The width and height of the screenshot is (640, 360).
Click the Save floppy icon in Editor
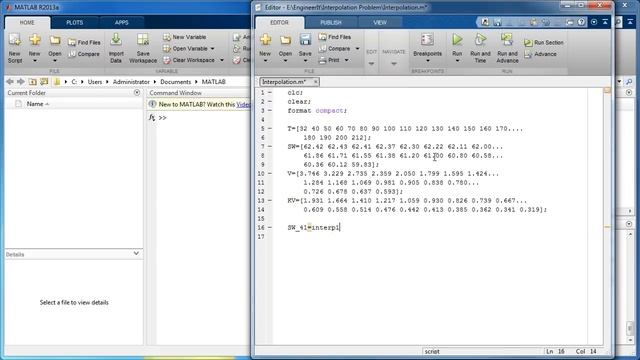click(x=305, y=40)
